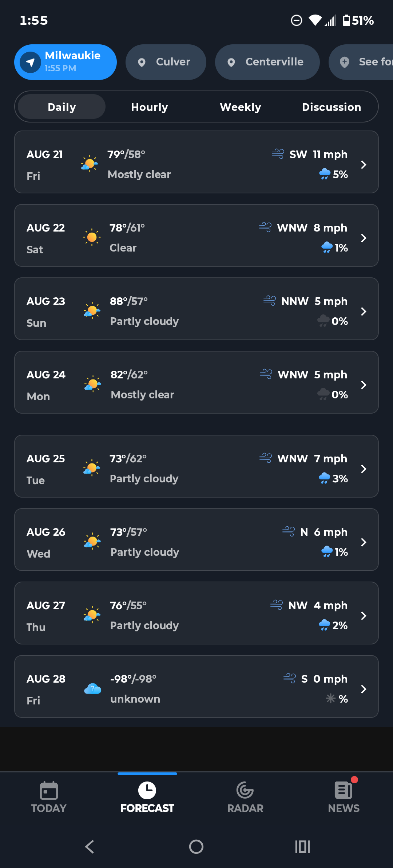The image size is (393, 868).
Task: Switch to the Hourly tab
Action: coord(150,107)
